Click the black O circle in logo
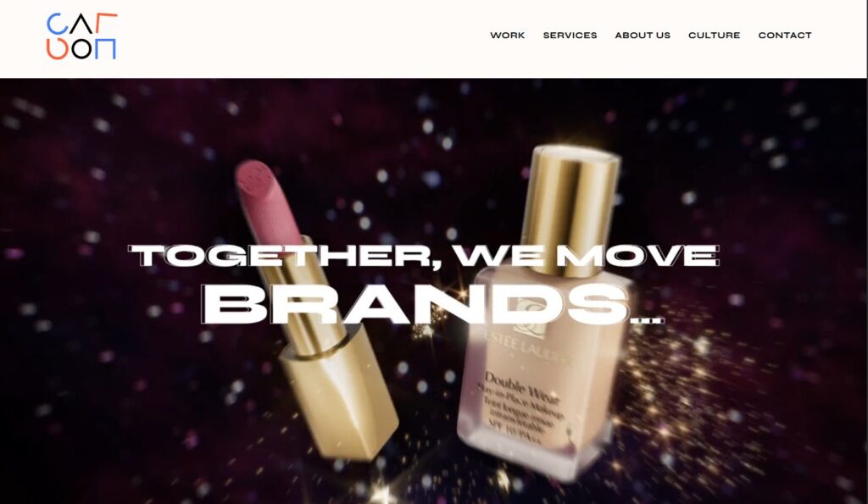Image resolution: width=868 pixels, height=504 pixels. [x=81, y=48]
